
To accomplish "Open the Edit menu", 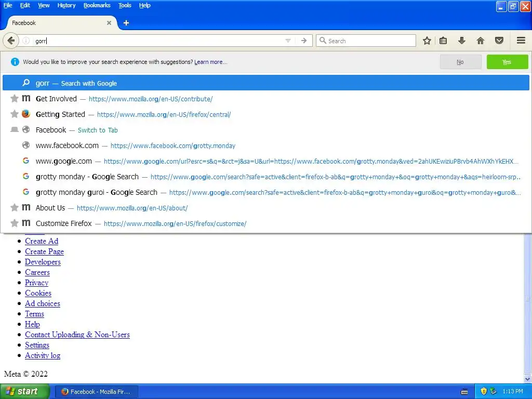I will pyautogui.click(x=25, y=5).
